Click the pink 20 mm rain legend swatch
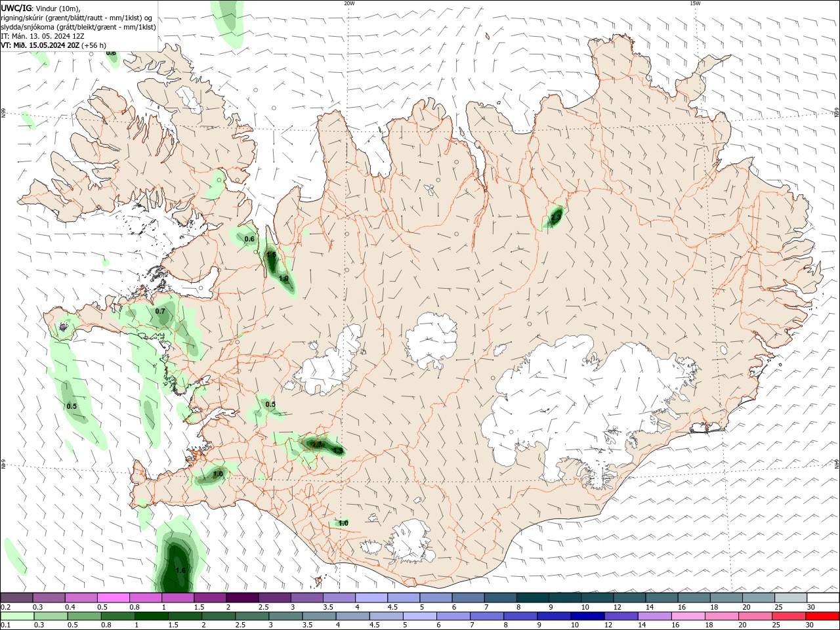The height and width of the screenshot is (630, 840). [x=755, y=616]
